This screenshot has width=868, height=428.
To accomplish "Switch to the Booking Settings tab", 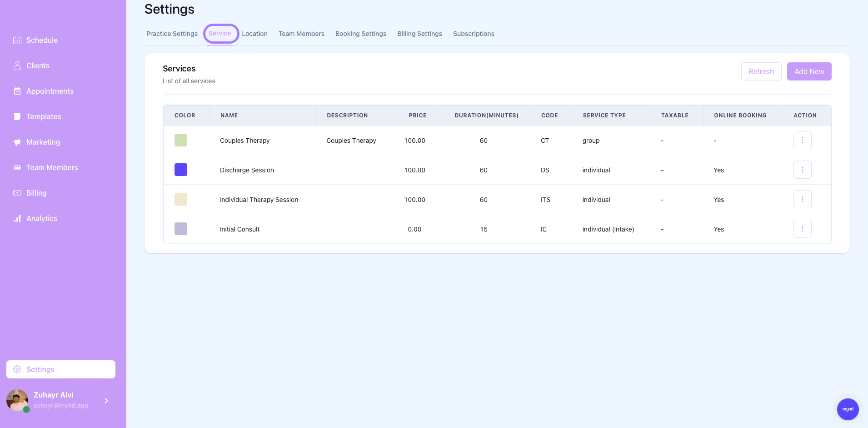I will (x=360, y=34).
